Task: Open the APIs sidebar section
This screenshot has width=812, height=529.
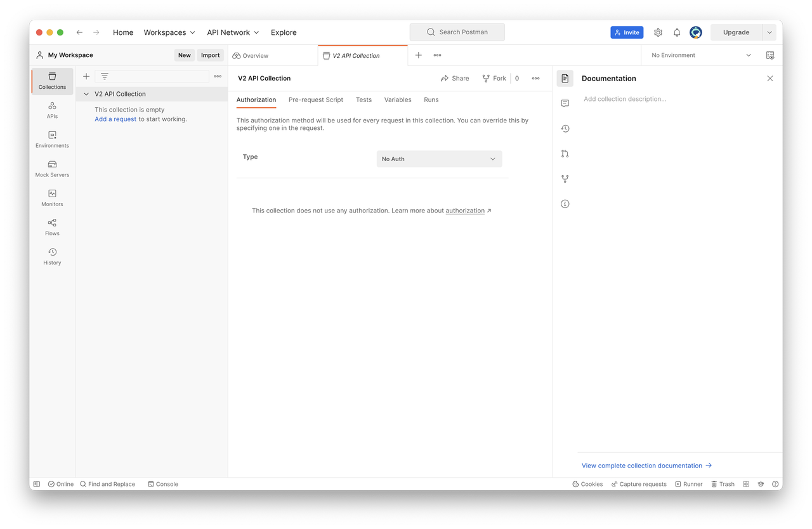Action: (52, 110)
